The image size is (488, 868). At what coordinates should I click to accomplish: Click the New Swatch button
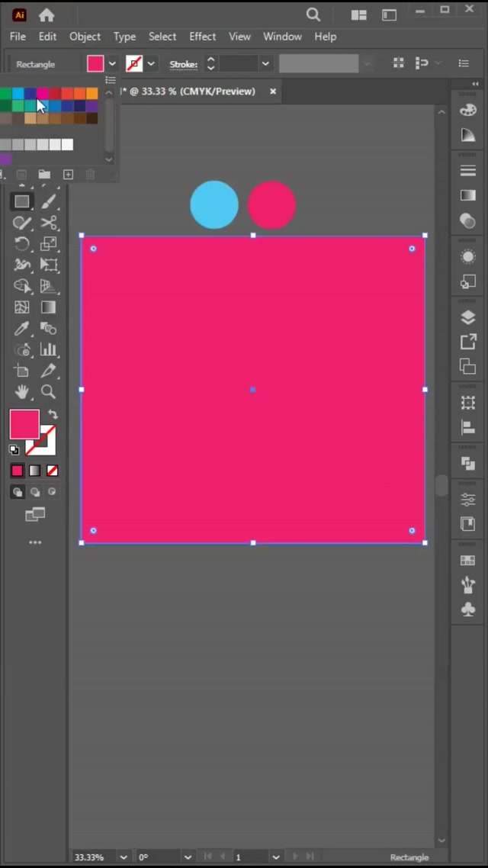point(68,175)
